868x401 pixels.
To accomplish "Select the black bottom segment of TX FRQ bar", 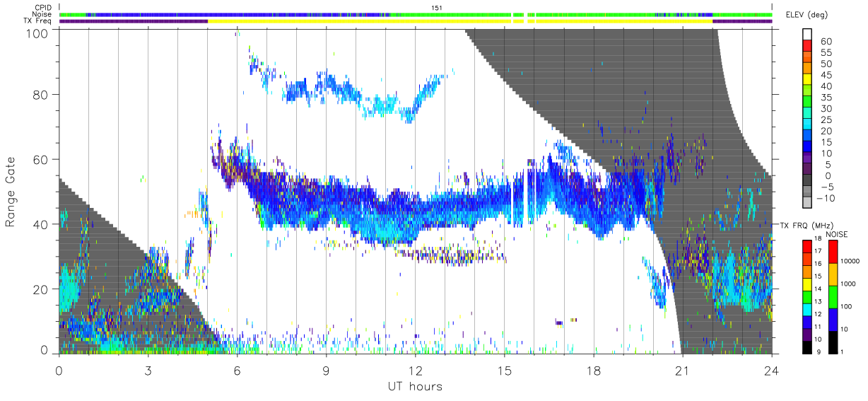I will [808, 347].
